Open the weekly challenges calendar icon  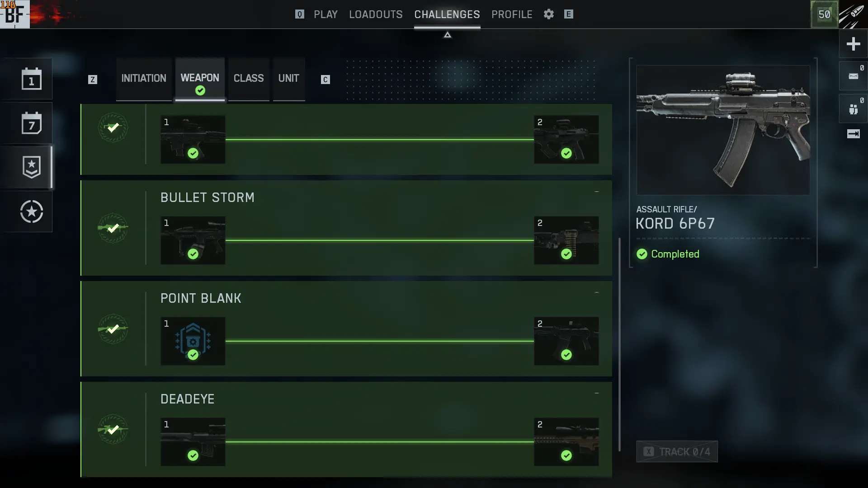coord(31,123)
